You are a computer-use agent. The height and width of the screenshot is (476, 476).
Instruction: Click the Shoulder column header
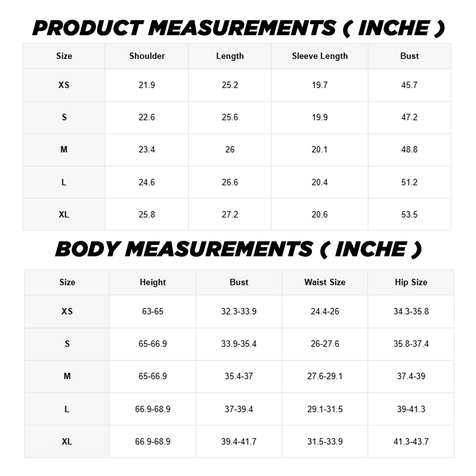[147, 56]
